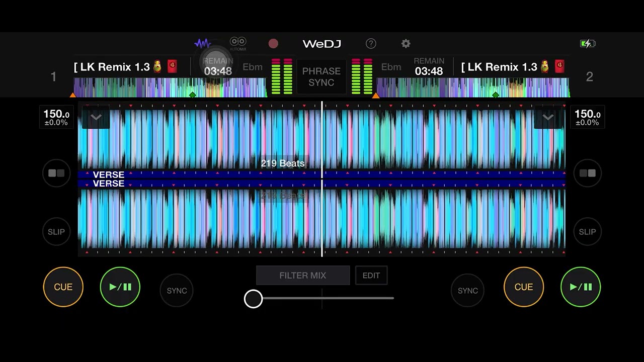The height and width of the screenshot is (362, 644).
Task: Toggle deck 1 pad view button
Action: (x=56, y=173)
